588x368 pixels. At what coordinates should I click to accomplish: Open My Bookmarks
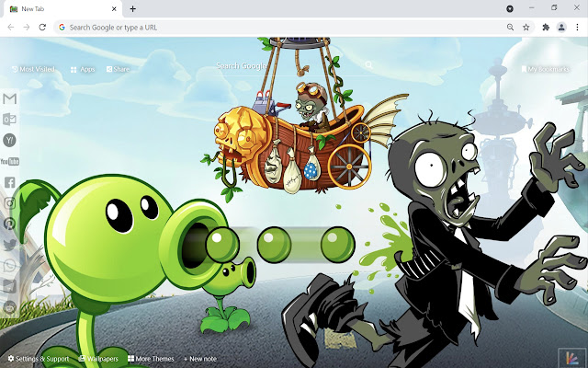(x=545, y=69)
